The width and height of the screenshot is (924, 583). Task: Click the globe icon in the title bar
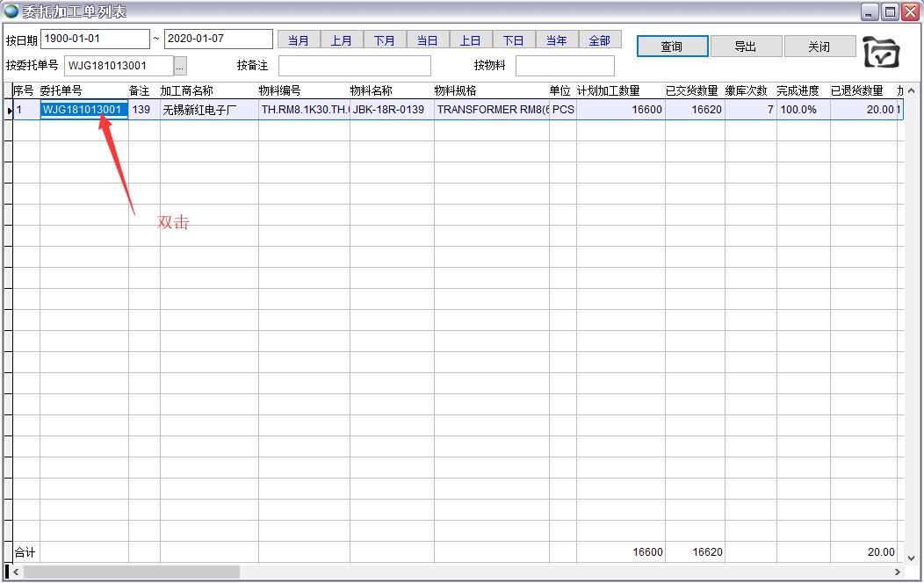point(11,11)
